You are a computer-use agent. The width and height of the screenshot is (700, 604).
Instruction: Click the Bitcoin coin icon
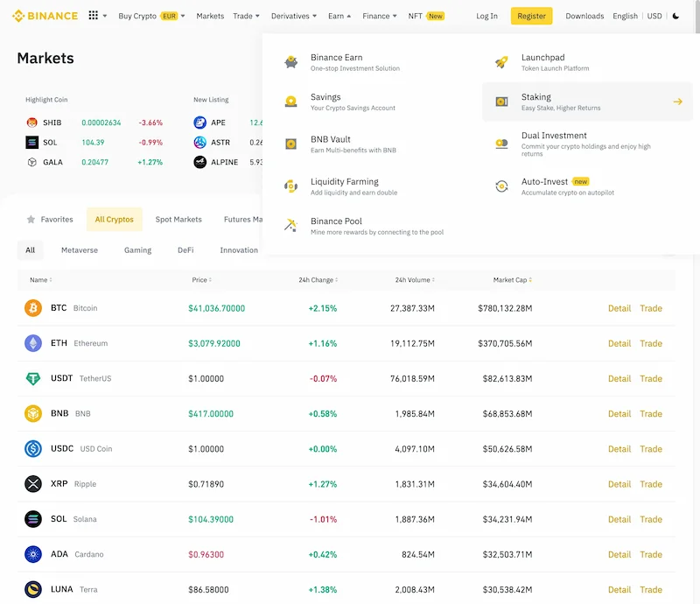(x=33, y=308)
